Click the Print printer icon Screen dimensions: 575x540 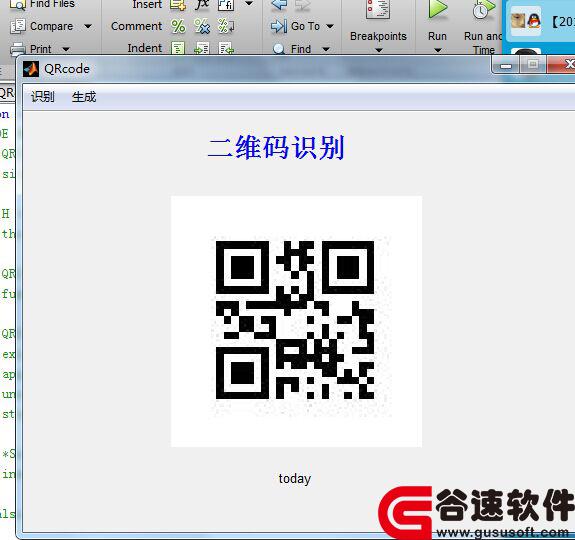click(x=18, y=49)
